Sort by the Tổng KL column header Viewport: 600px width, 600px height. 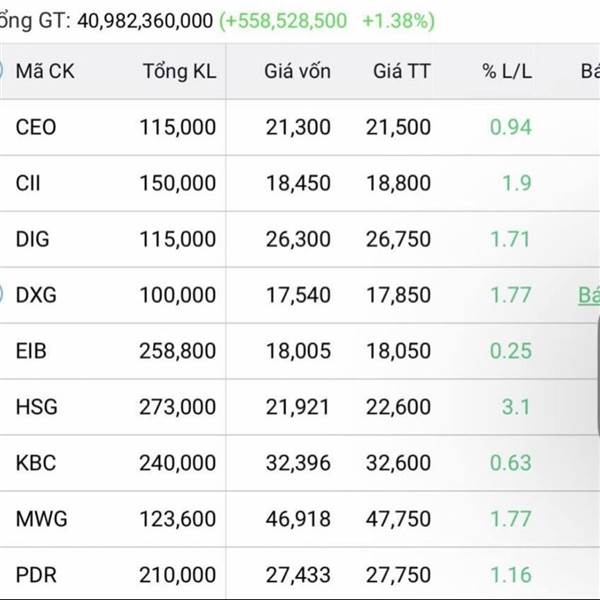(179, 71)
